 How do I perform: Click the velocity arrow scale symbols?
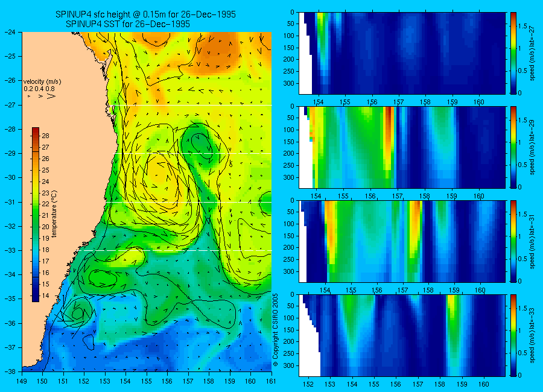pos(42,96)
